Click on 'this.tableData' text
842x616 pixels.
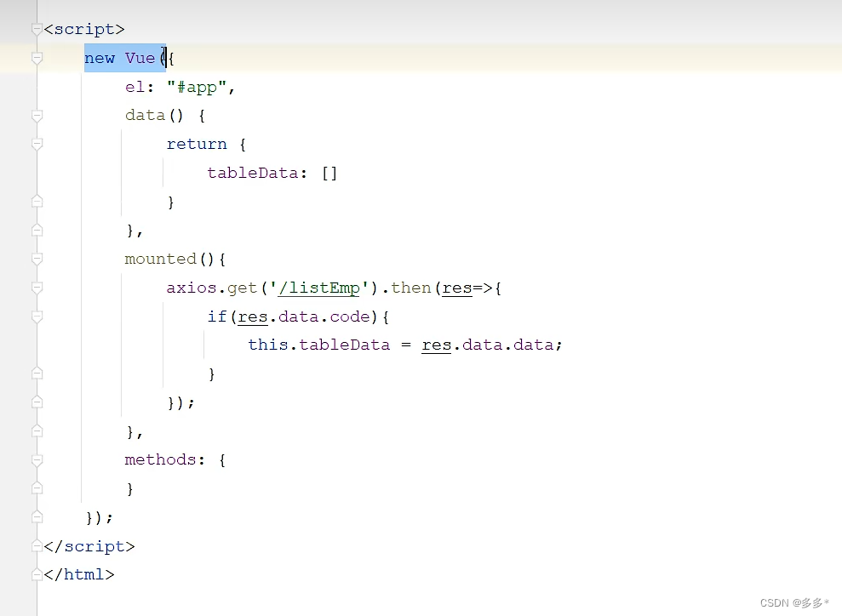319,345
